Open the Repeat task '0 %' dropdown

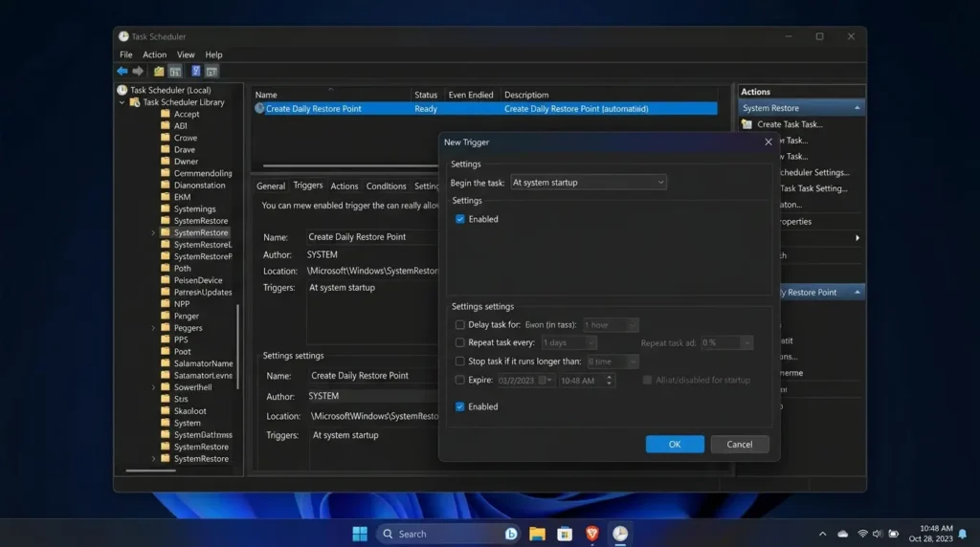[x=726, y=342]
